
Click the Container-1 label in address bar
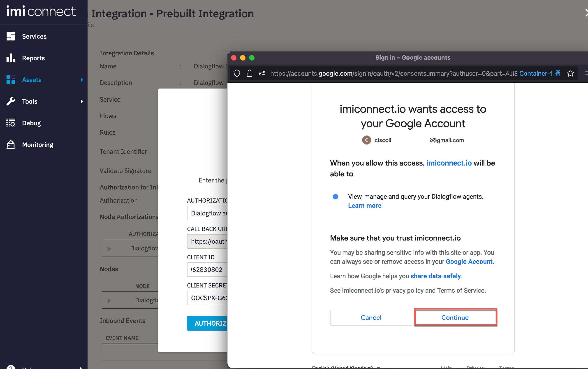pos(536,73)
